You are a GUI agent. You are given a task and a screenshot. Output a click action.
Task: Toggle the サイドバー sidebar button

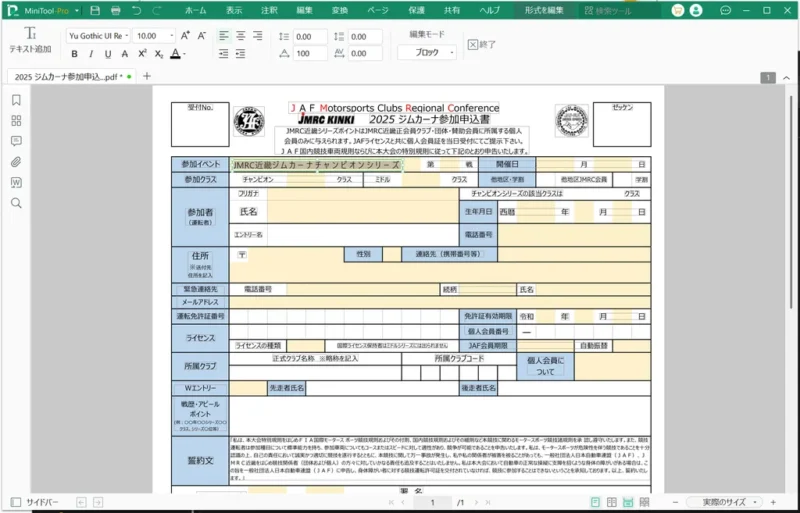[35, 502]
